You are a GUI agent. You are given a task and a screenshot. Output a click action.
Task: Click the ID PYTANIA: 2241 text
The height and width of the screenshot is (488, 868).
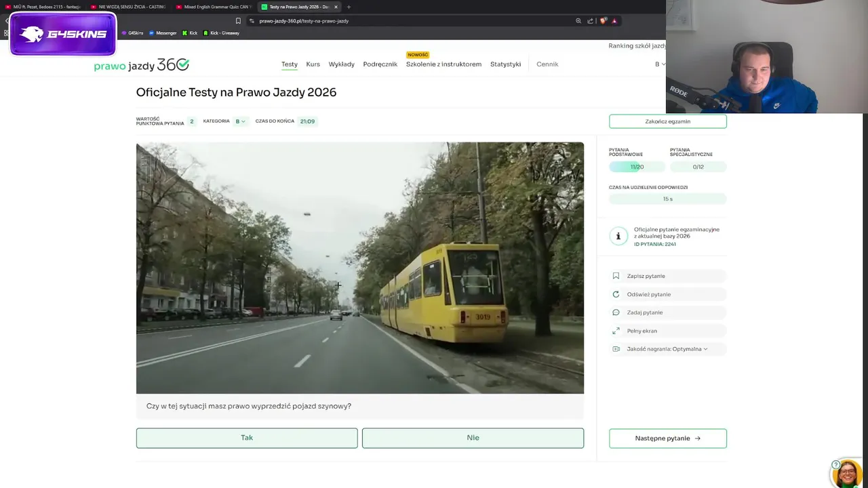pyautogui.click(x=655, y=244)
